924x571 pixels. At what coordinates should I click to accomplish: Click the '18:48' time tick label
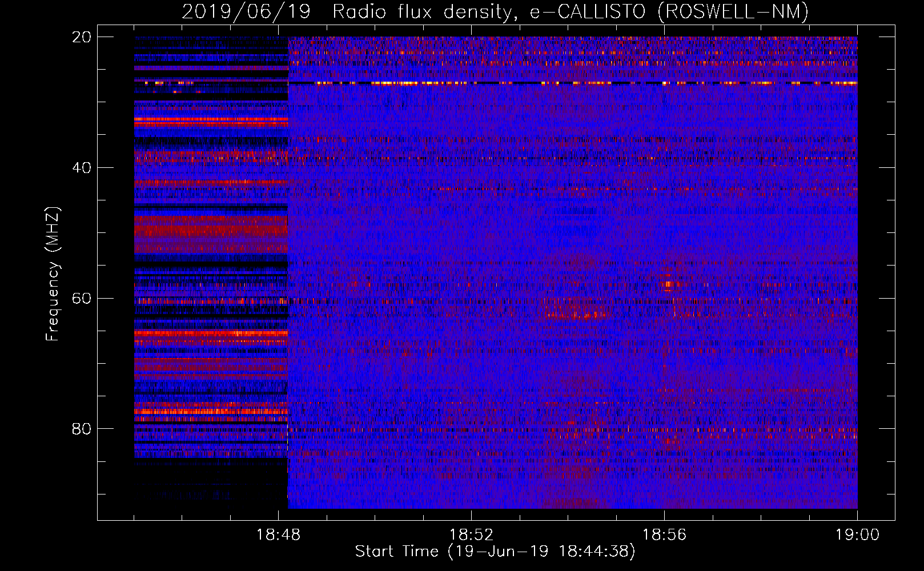click(x=278, y=535)
